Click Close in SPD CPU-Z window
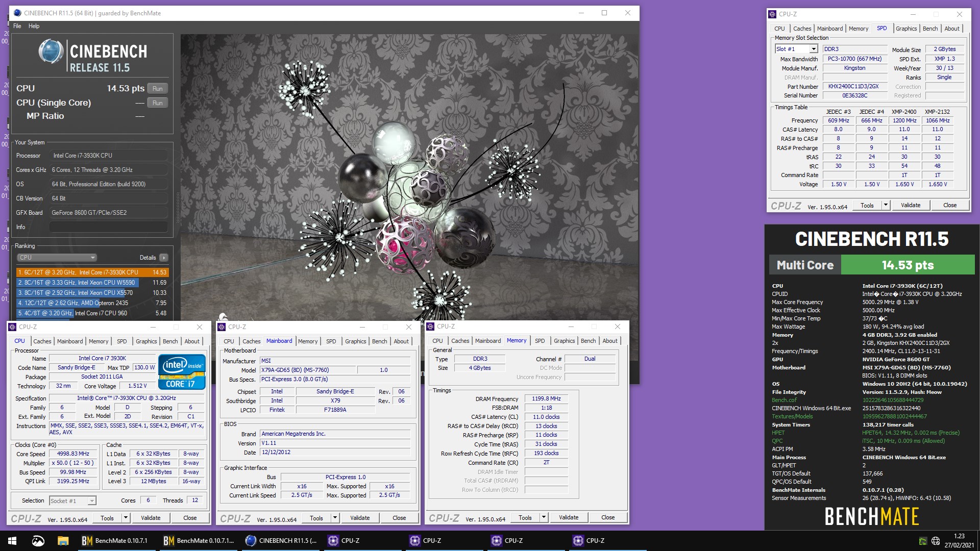The width and height of the screenshot is (980, 551). pos(949,205)
